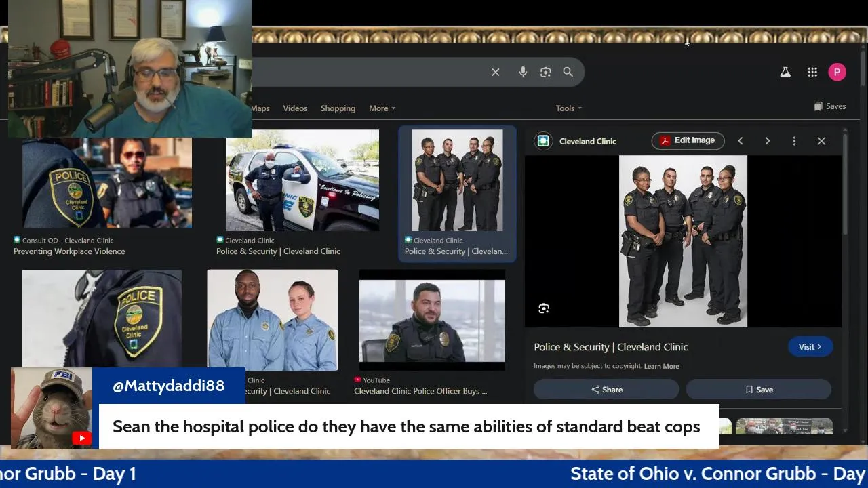
Task: Click the YouTube source label under video result
Action: pyautogui.click(x=376, y=380)
